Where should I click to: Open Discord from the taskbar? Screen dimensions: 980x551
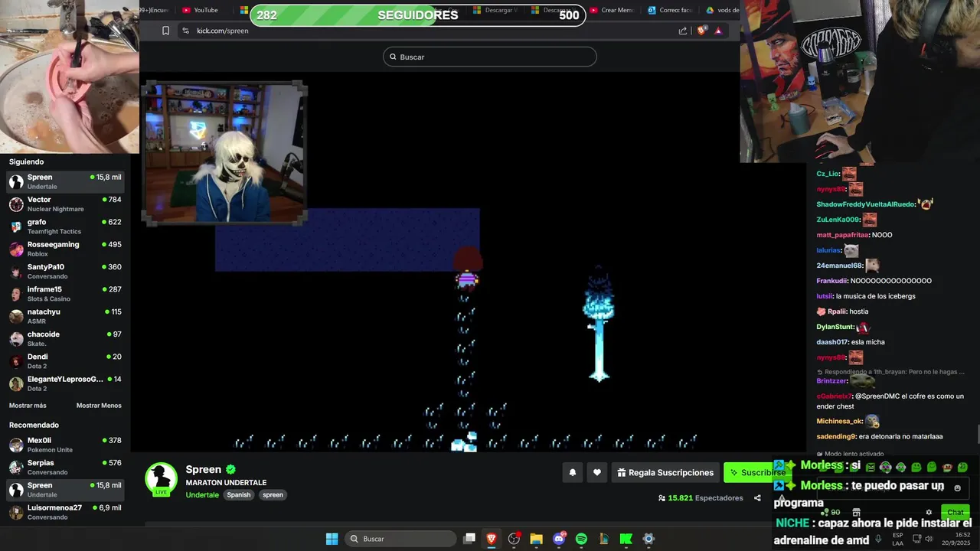coord(559,539)
